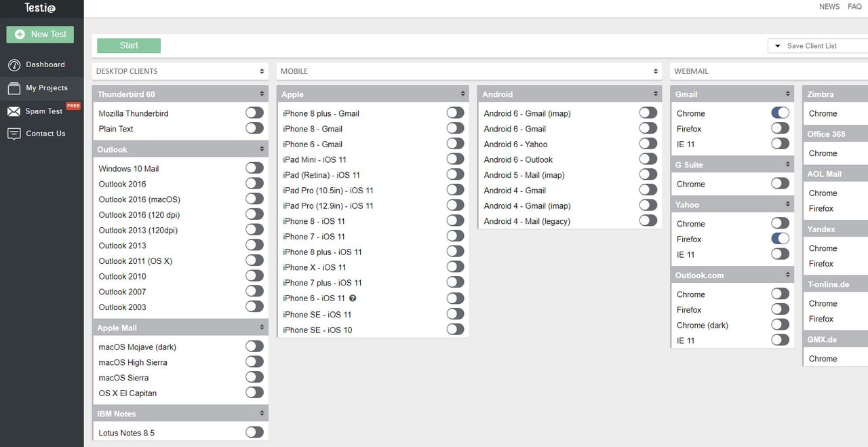Click the Spam Test envelope icon

coord(14,111)
